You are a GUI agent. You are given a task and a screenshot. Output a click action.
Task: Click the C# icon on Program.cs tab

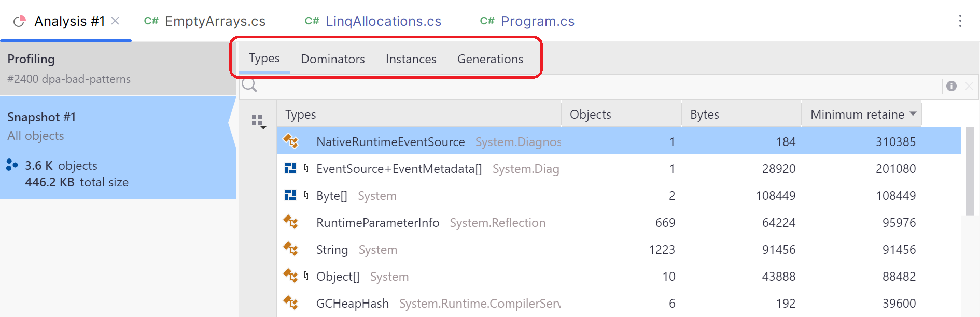(486, 21)
